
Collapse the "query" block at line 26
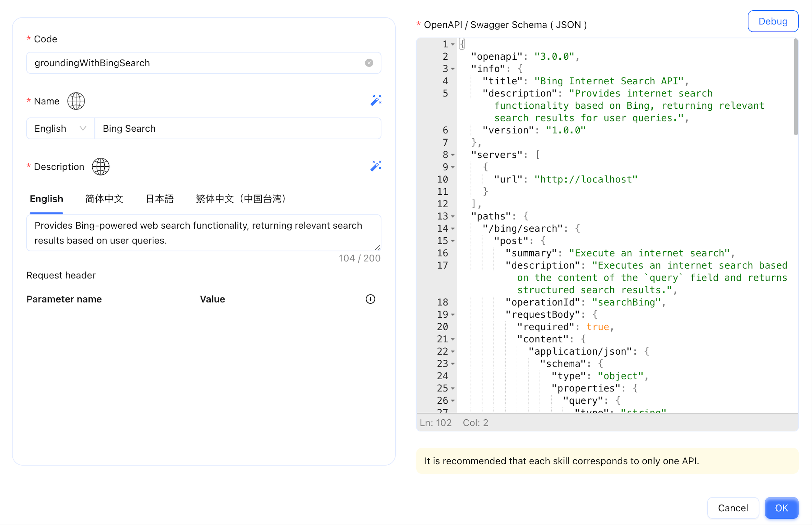(x=453, y=401)
